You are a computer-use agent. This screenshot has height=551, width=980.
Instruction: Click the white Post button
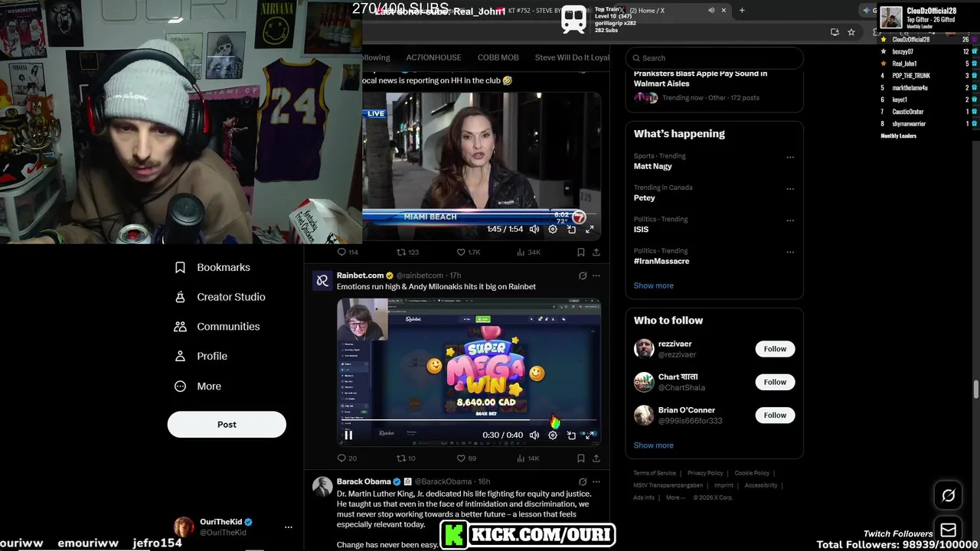pyautogui.click(x=227, y=424)
